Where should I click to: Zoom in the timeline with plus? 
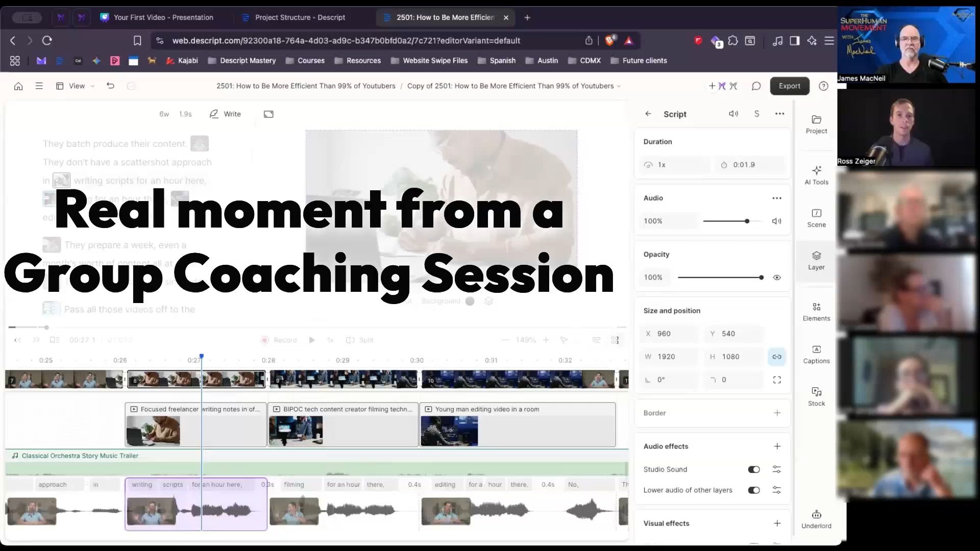pyautogui.click(x=546, y=340)
